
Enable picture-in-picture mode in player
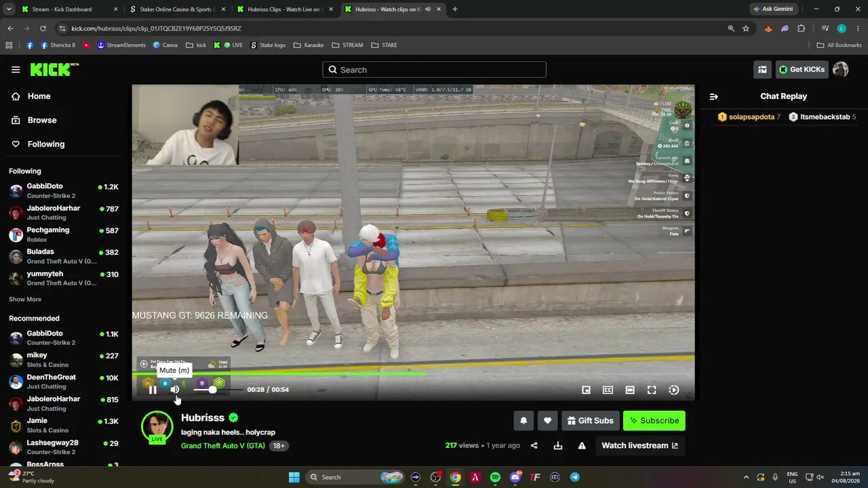point(586,390)
